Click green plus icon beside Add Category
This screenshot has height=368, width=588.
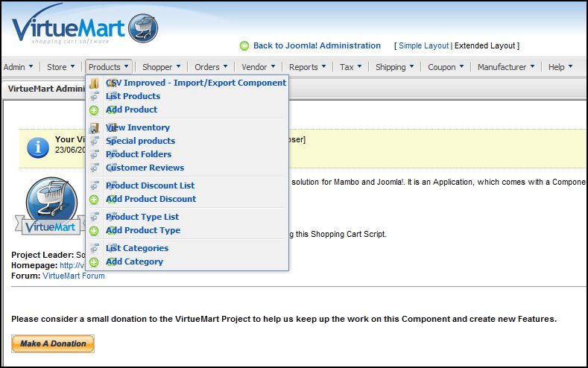coord(94,262)
